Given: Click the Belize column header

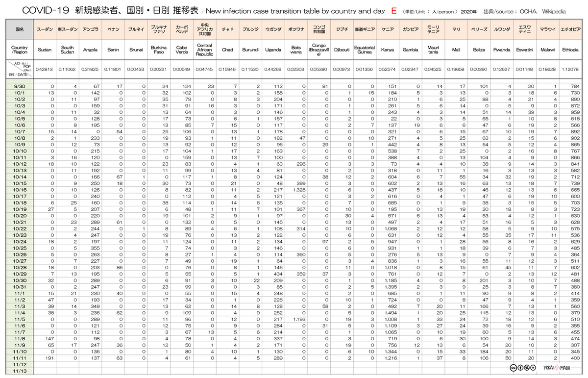Looking at the screenshot, I should [479, 50].
